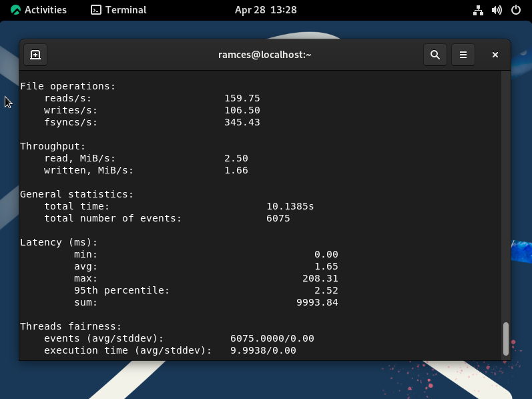This screenshot has height=399, width=532.
Task: Click the min latency value 0.00
Action: tap(326, 254)
